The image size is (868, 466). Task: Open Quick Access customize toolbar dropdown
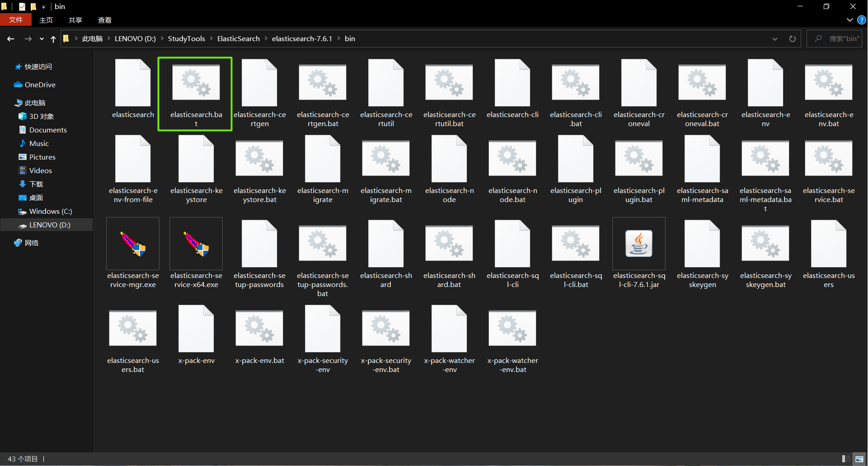tap(43, 7)
